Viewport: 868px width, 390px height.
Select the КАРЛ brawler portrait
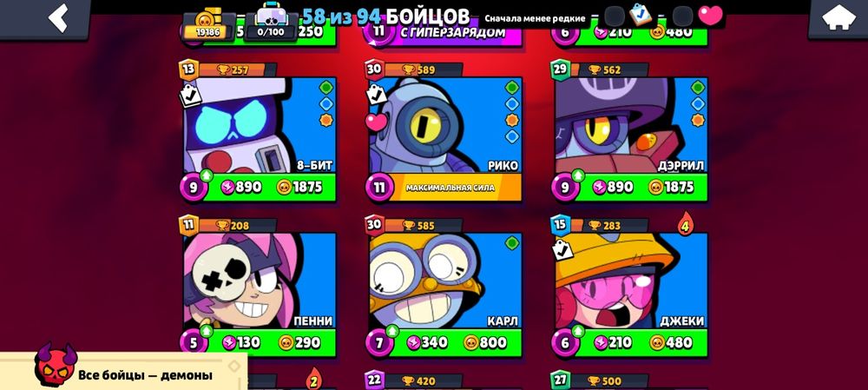(445, 281)
